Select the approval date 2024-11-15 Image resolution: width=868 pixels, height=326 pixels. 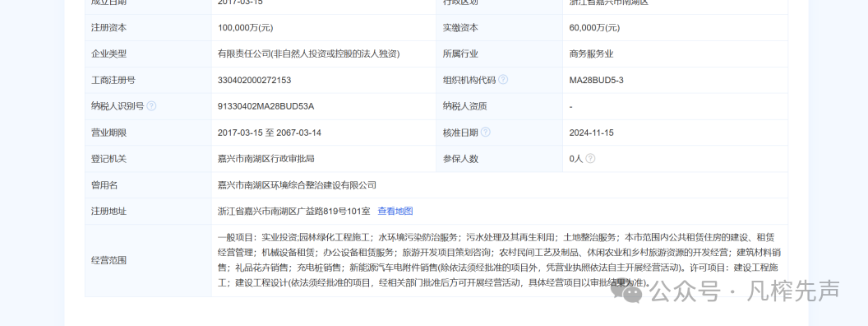[x=591, y=133]
